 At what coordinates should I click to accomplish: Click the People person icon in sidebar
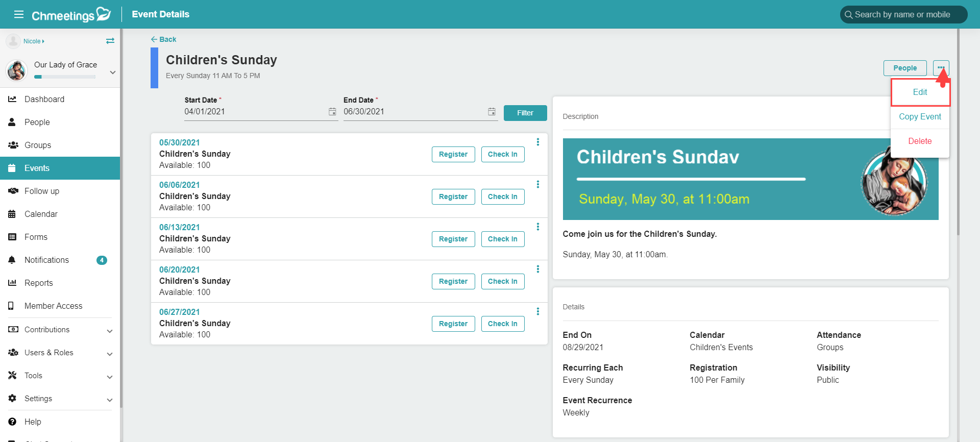pos(12,122)
